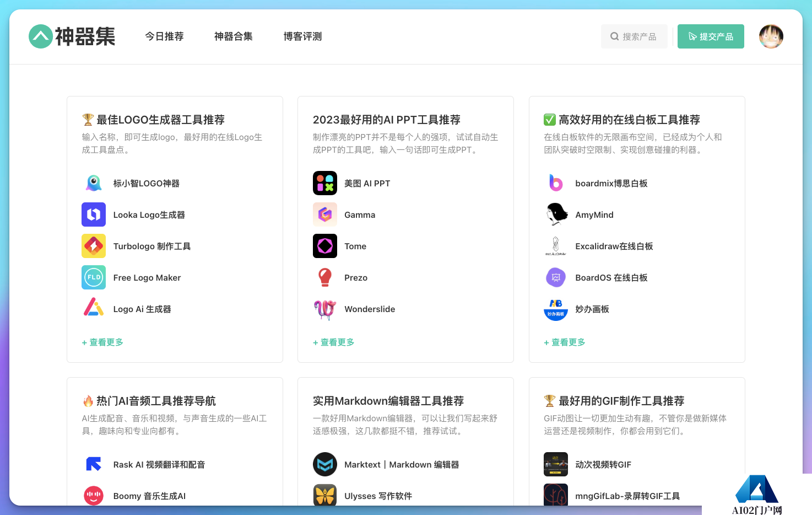Click the Prezo text label

click(356, 277)
